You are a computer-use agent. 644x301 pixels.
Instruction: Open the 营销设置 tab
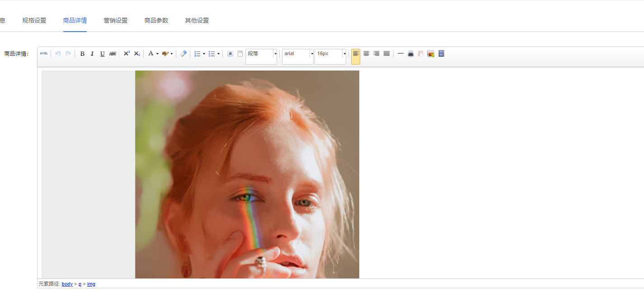[x=116, y=20]
